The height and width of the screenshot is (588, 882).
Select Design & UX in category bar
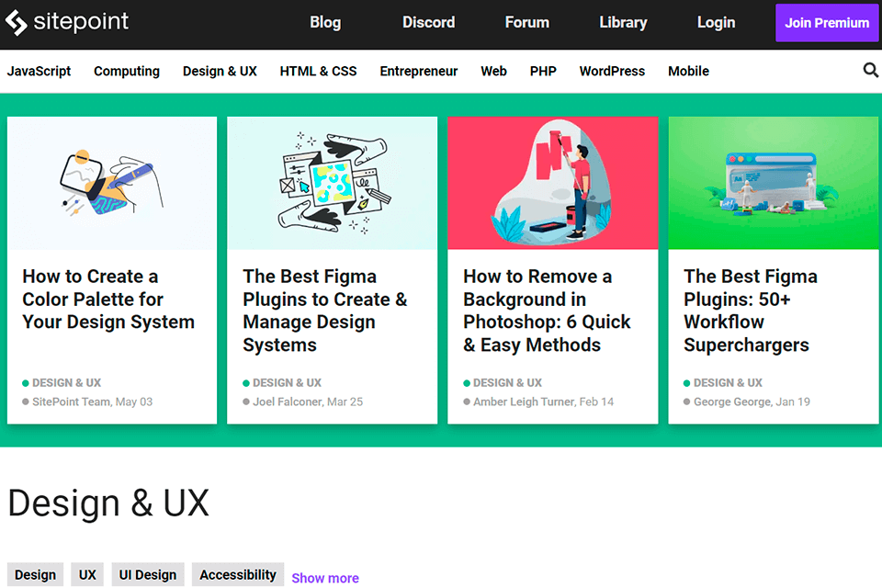(x=220, y=72)
